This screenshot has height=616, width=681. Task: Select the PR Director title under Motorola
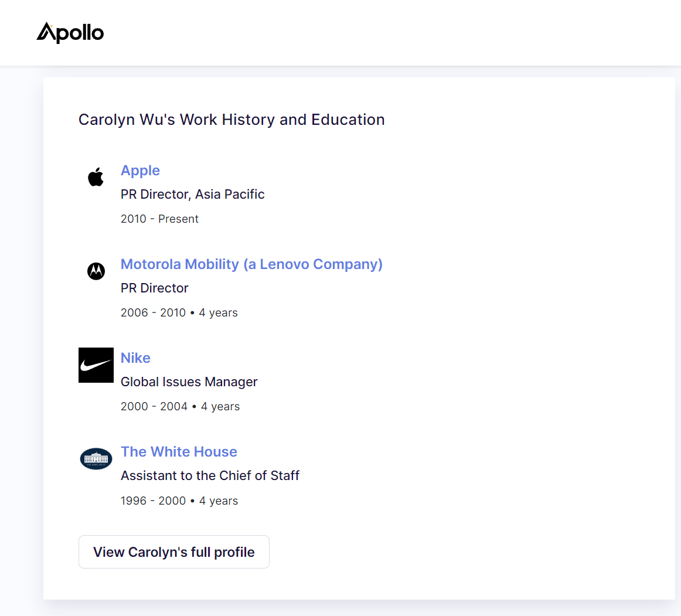[155, 288]
